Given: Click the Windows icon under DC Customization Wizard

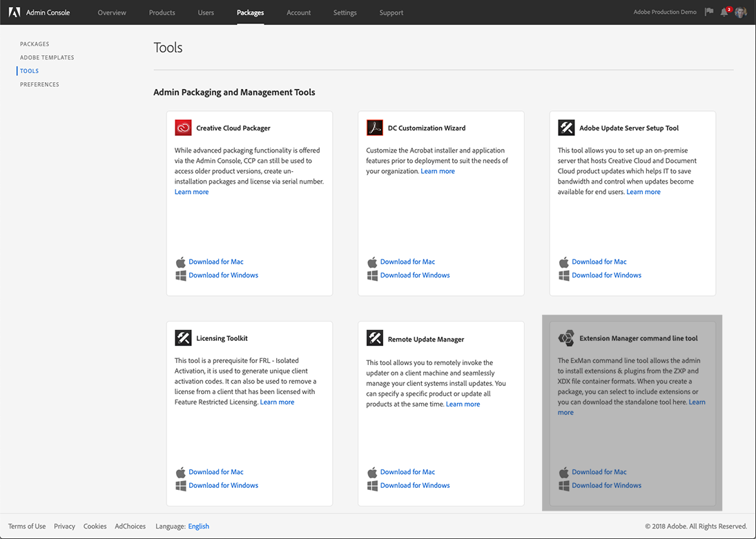Looking at the screenshot, I should click(372, 275).
